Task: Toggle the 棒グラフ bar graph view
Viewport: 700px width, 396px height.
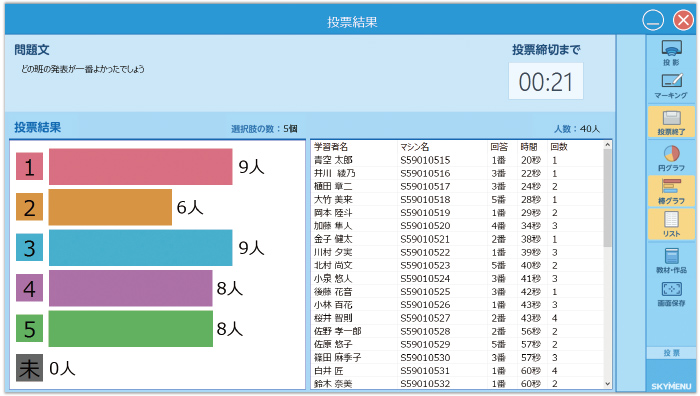Action: coord(671,191)
